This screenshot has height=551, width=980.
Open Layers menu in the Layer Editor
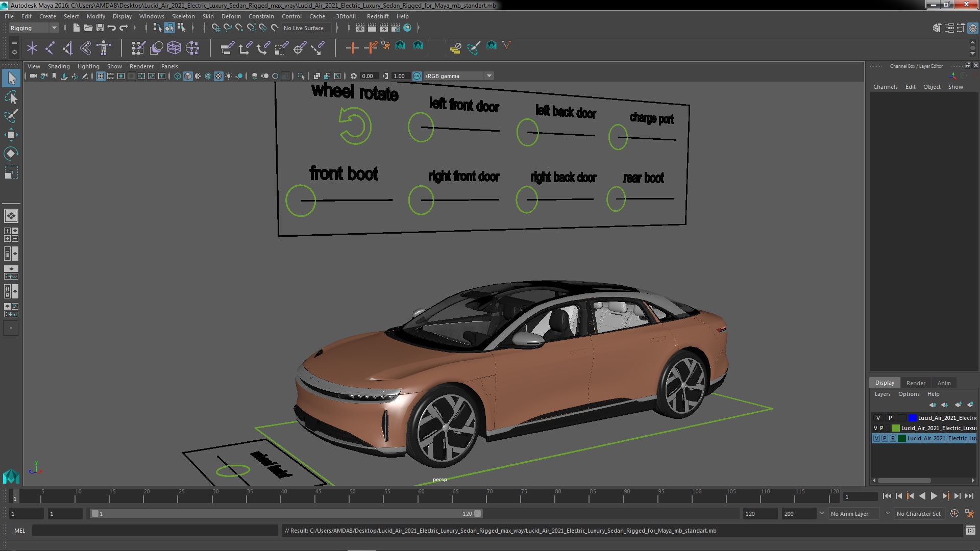coord(883,394)
